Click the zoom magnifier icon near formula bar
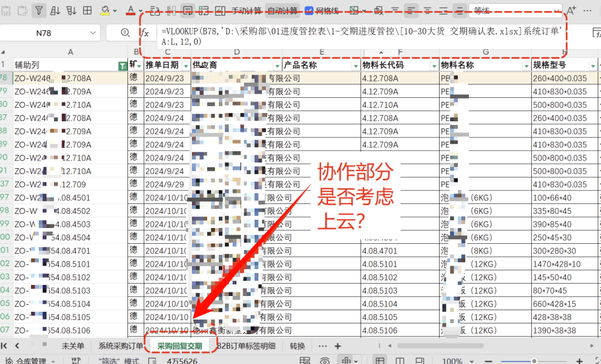Screen dimensions: 601x364 (x=125, y=33)
